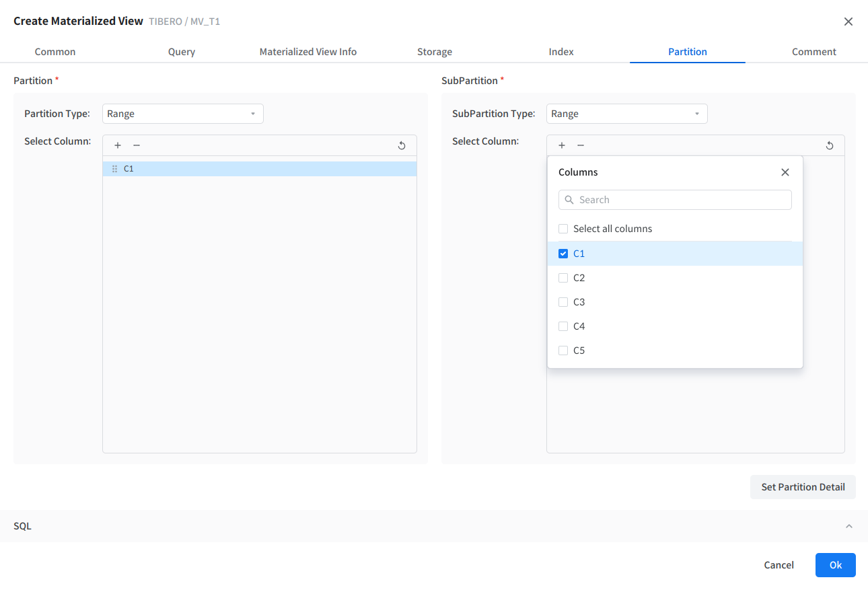The width and height of the screenshot is (868, 590).
Task: Reset the Partition column selection
Action: pos(402,145)
